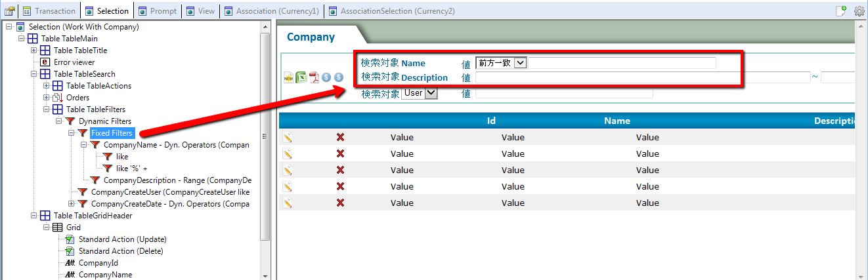Open the User search target dropdown
The width and height of the screenshot is (868, 280).
[x=431, y=93]
